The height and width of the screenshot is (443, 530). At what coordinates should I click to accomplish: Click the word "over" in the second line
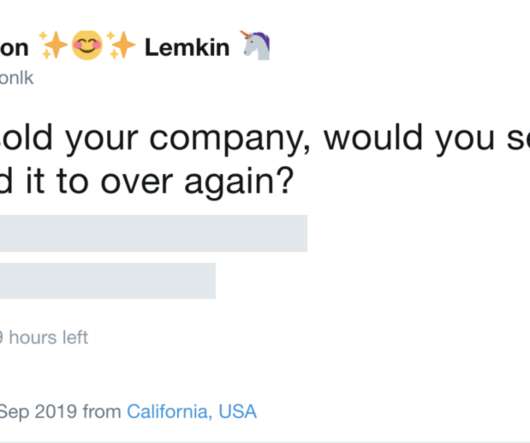pyautogui.click(x=137, y=183)
